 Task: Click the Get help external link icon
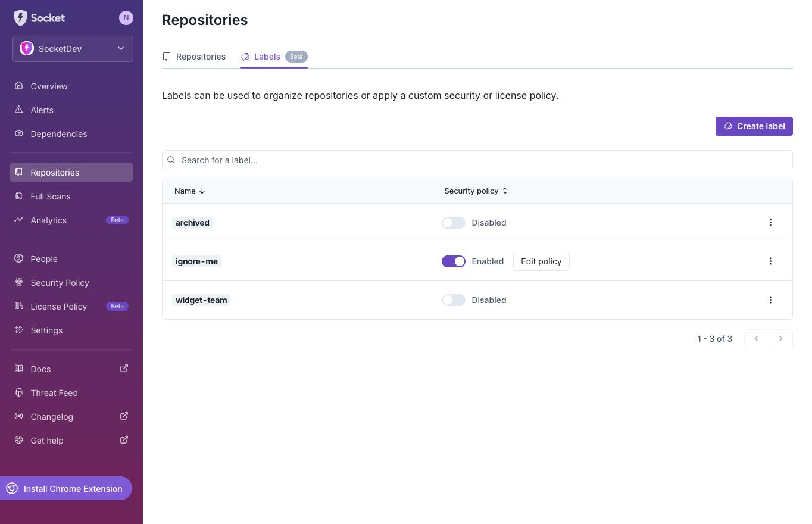pos(124,440)
